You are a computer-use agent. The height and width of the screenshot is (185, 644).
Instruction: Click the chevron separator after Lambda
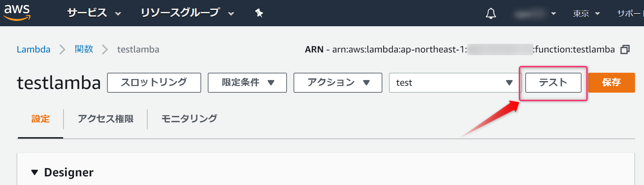pyautogui.click(x=62, y=49)
